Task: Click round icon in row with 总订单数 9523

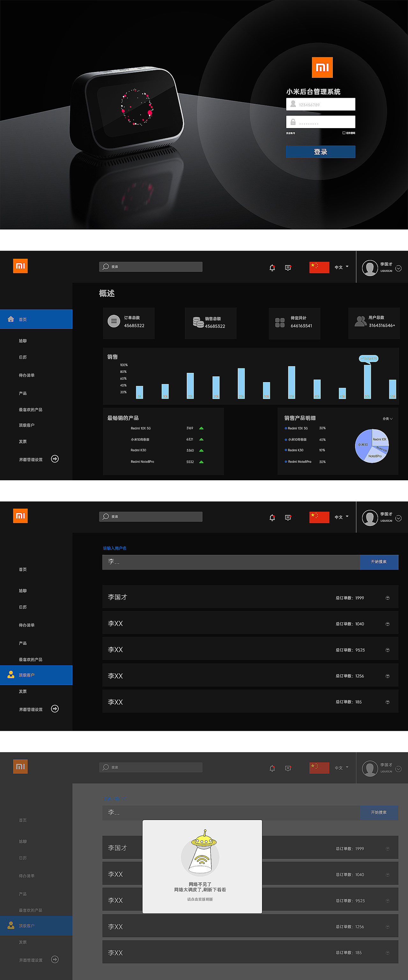Action: click(388, 650)
